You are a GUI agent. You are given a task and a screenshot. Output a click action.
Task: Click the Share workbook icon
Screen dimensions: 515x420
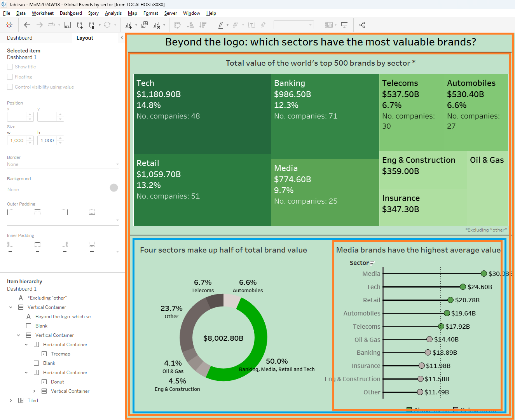(362, 25)
